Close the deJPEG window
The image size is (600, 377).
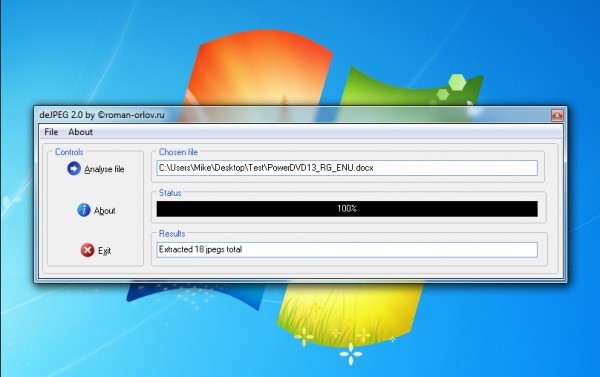tap(557, 115)
